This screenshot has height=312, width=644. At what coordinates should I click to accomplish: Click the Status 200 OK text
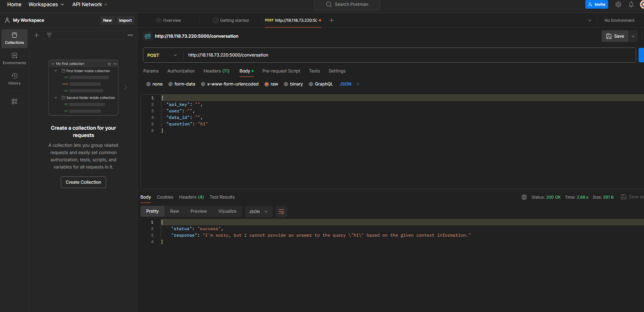point(546,197)
